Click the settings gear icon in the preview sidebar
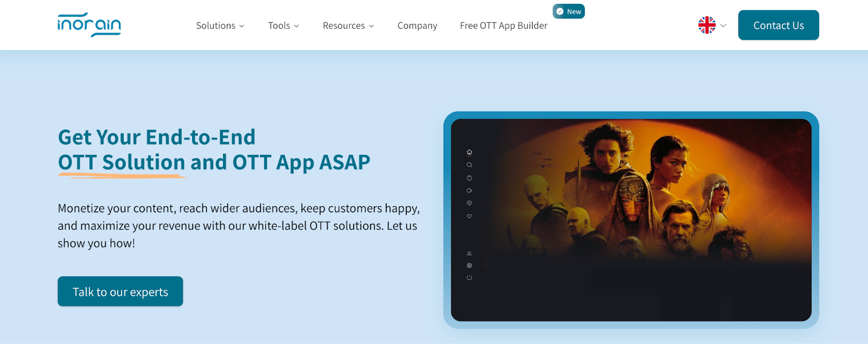Screen dimensions: 868x344 click(x=469, y=265)
